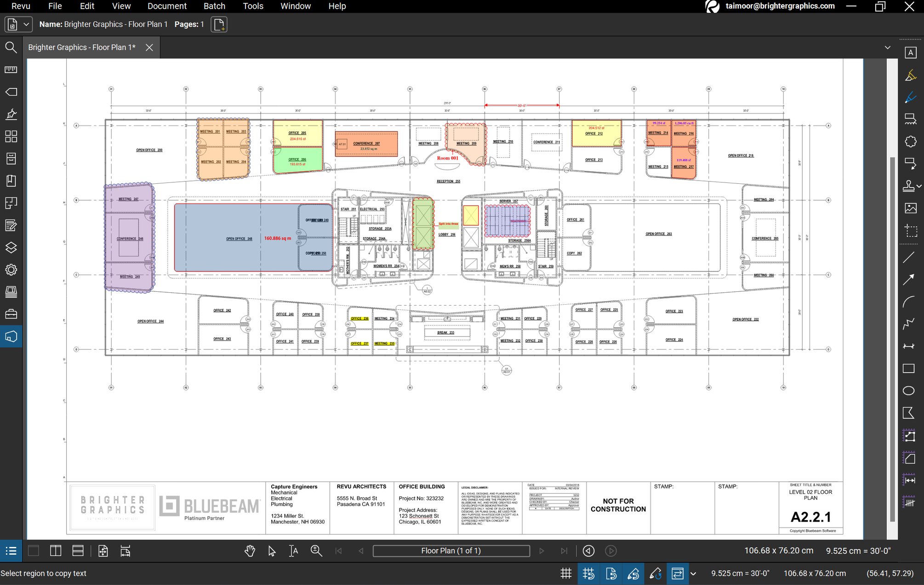Click the taimoor@brightergraphics.com account link
Image resolution: width=924 pixels, height=585 pixels.
pyautogui.click(x=779, y=6)
